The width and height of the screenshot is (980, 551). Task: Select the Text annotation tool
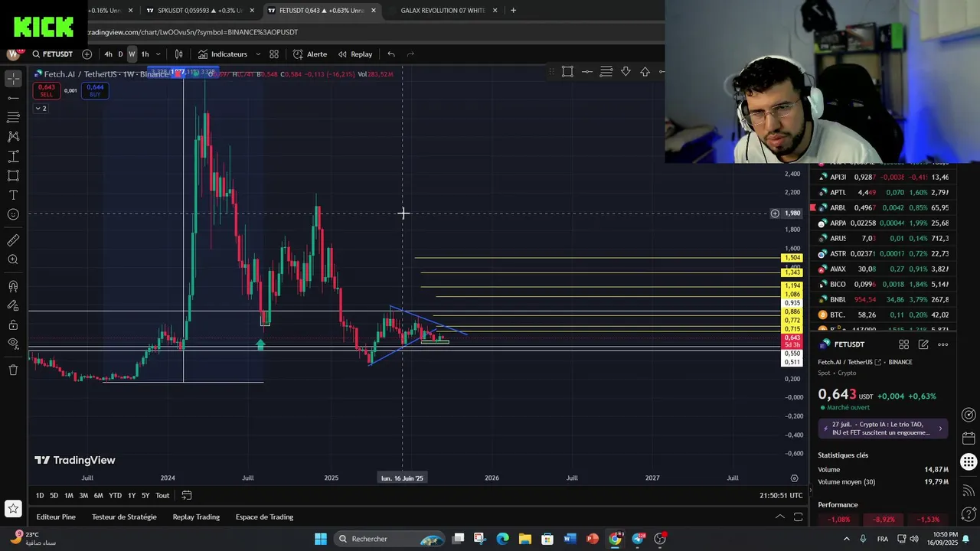pos(13,195)
